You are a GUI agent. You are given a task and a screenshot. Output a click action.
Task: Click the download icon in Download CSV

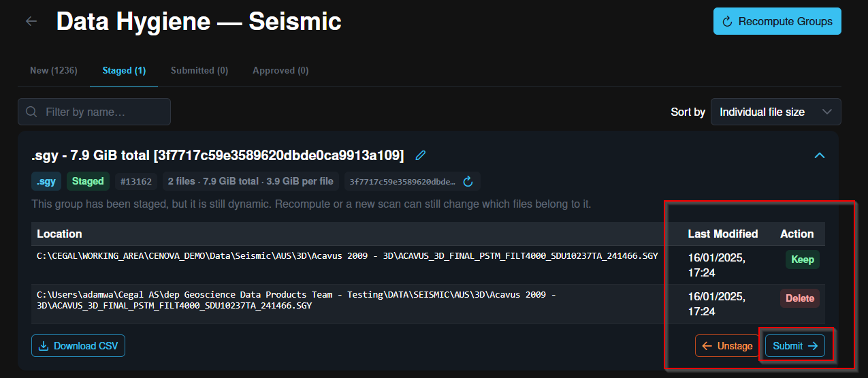(x=44, y=346)
